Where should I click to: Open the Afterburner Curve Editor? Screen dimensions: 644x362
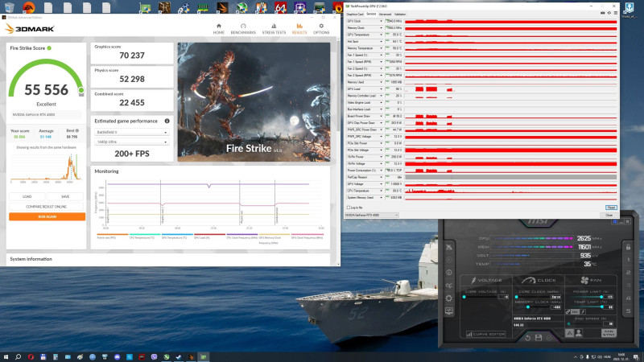(x=486, y=334)
